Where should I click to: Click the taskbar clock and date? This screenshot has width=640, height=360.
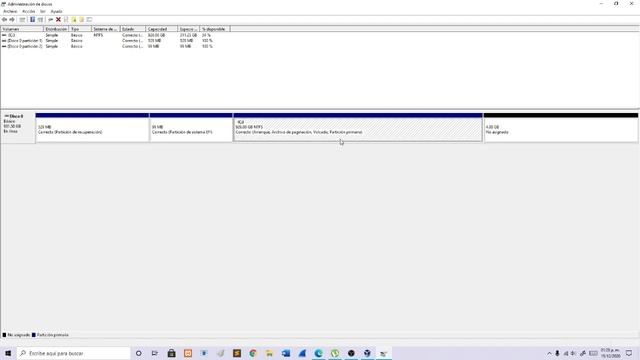click(610, 353)
